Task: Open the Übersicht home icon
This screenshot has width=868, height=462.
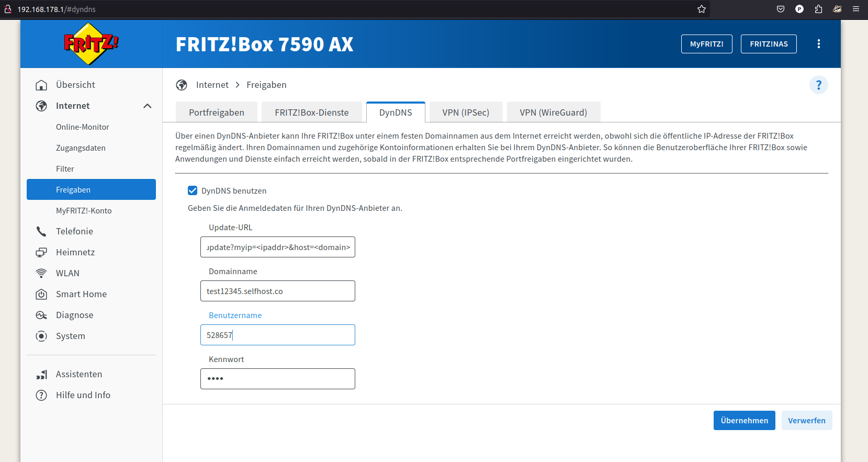Action: [x=41, y=85]
